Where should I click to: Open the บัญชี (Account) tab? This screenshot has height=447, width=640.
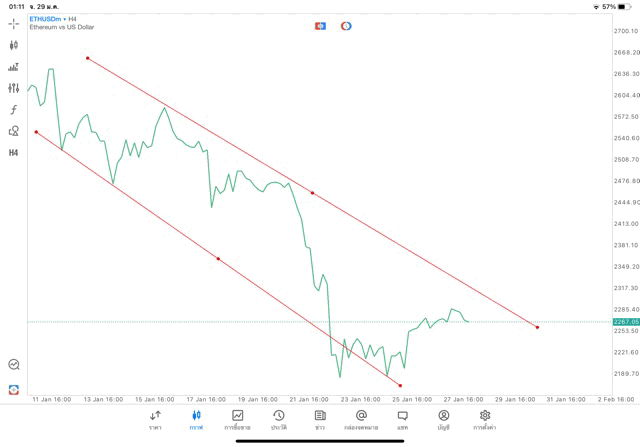[x=443, y=419]
